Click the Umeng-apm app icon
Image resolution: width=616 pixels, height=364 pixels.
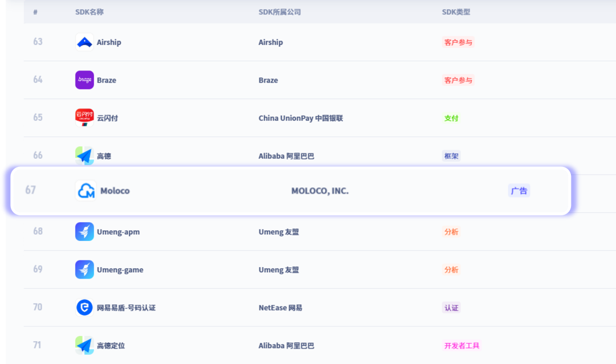[x=84, y=232]
